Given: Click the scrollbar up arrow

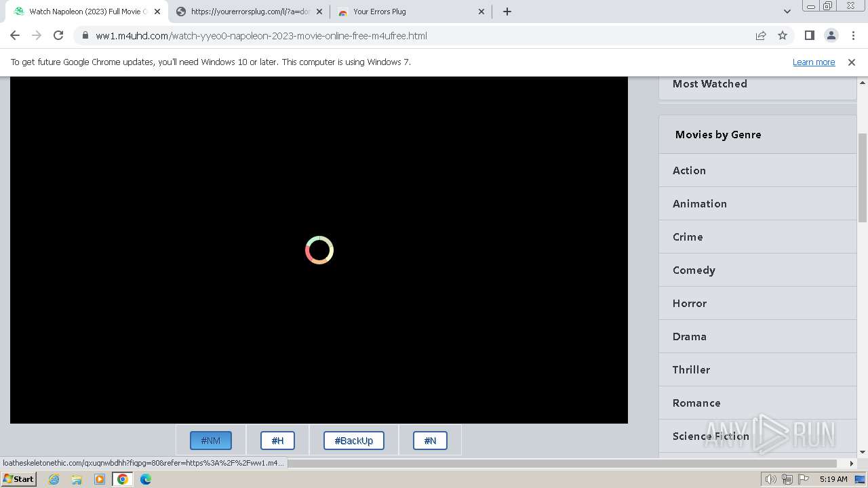Looking at the screenshot, I should click(x=863, y=83).
